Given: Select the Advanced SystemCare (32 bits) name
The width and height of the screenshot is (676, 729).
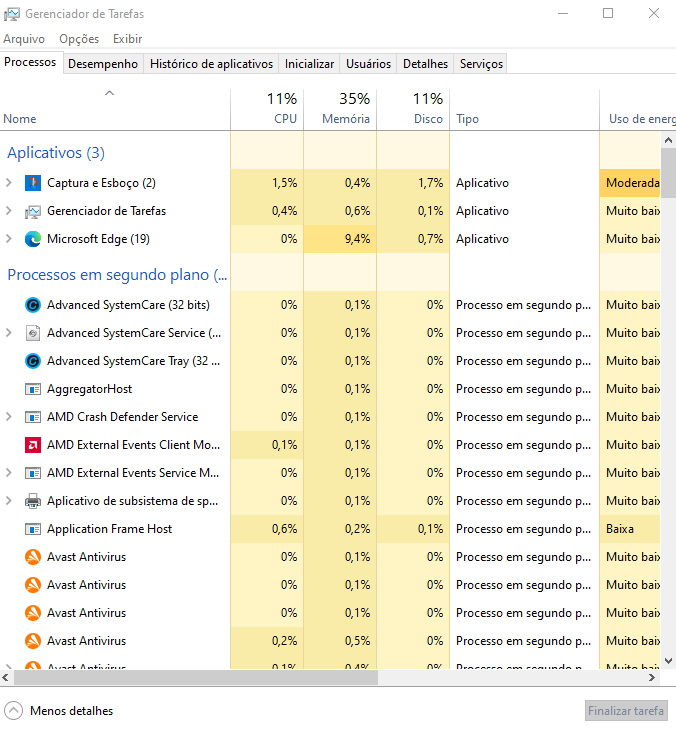Looking at the screenshot, I should tap(128, 305).
